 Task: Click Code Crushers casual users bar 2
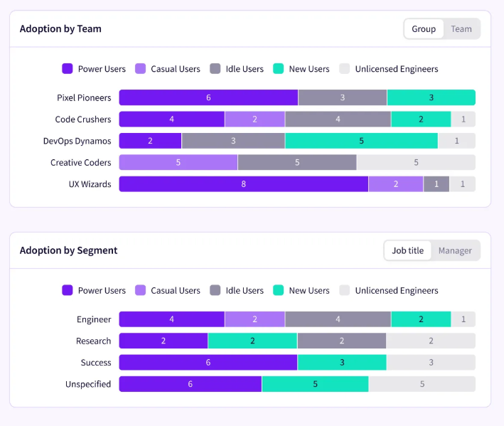[x=254, y=119]
